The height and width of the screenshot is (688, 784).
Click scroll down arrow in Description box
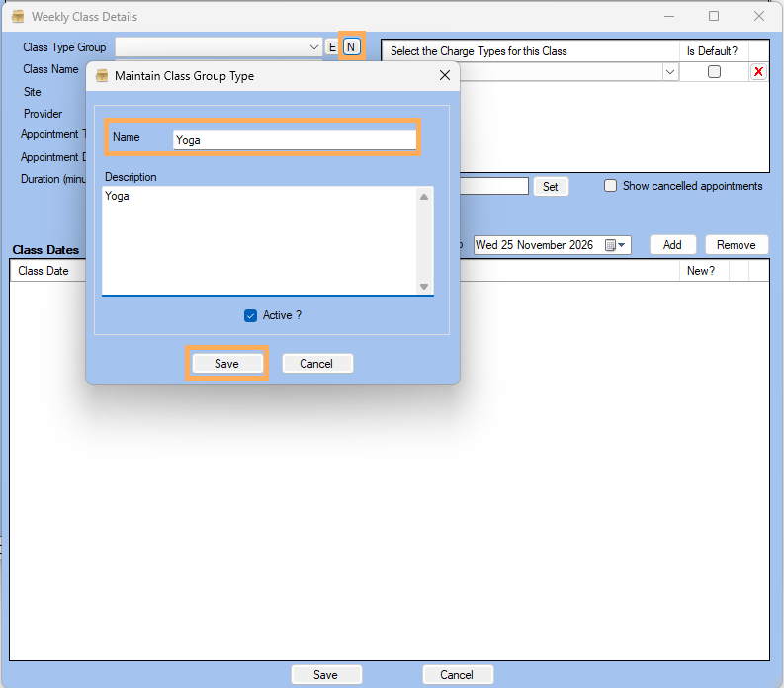click(424, 286)
